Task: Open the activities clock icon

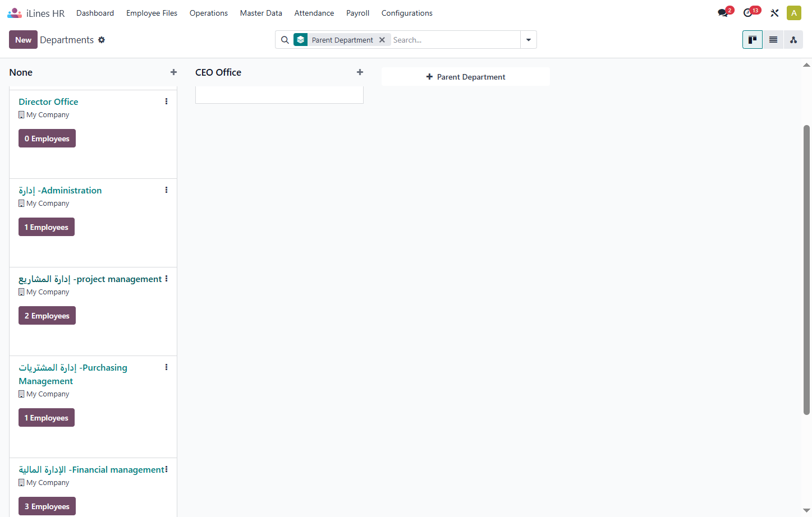Action: click(x=748, y=13)
